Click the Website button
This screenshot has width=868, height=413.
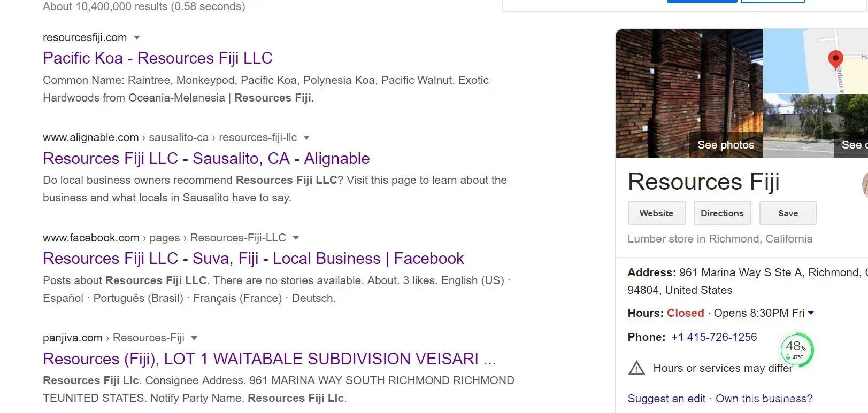pos(656,213)
